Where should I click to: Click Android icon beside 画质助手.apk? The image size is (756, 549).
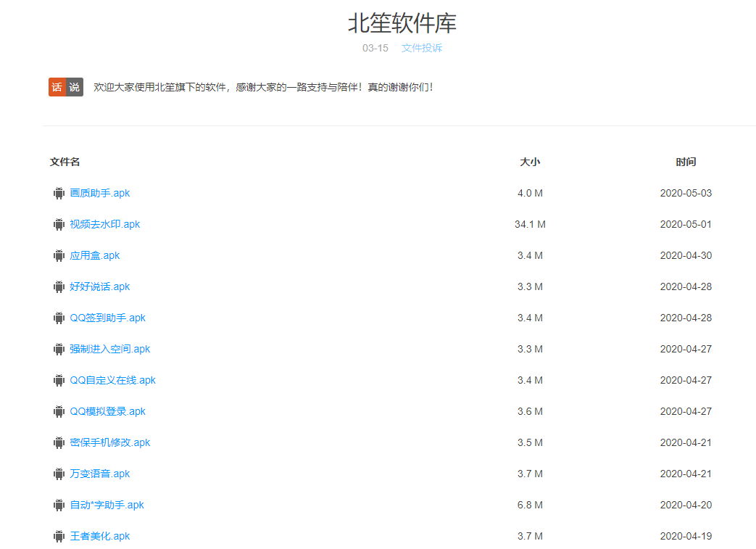coord(59,194)
